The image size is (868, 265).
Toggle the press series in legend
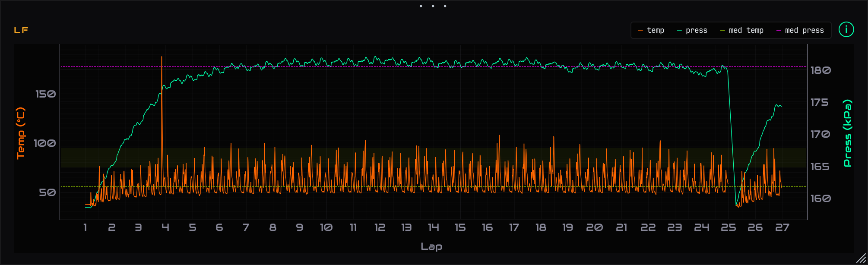[692, 30]
